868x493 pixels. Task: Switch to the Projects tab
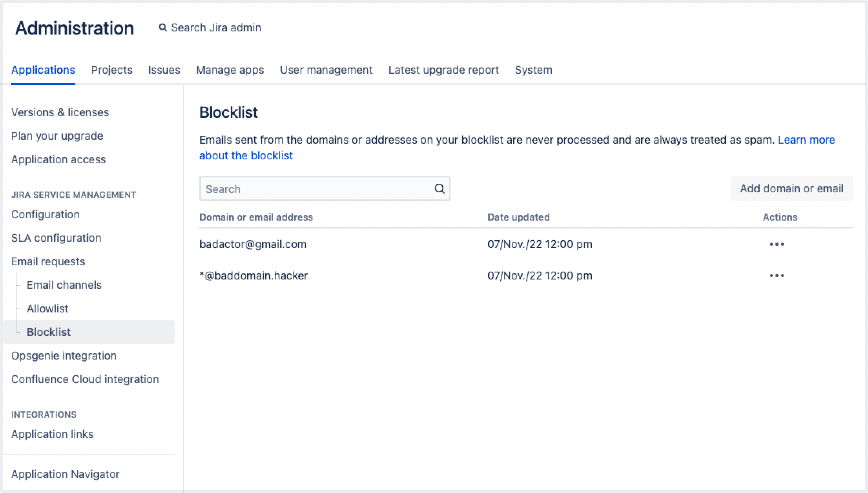[111, 70]
